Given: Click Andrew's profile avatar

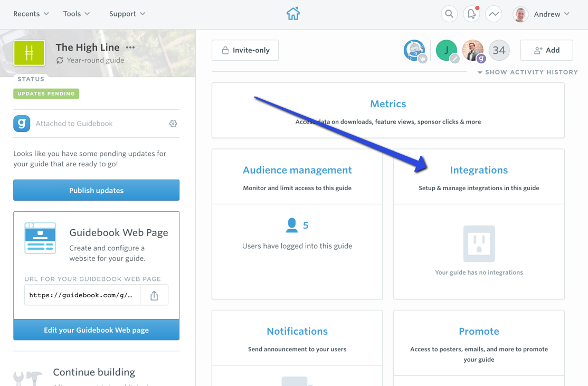Looking at the screenshot, I should tap(520, 14).
